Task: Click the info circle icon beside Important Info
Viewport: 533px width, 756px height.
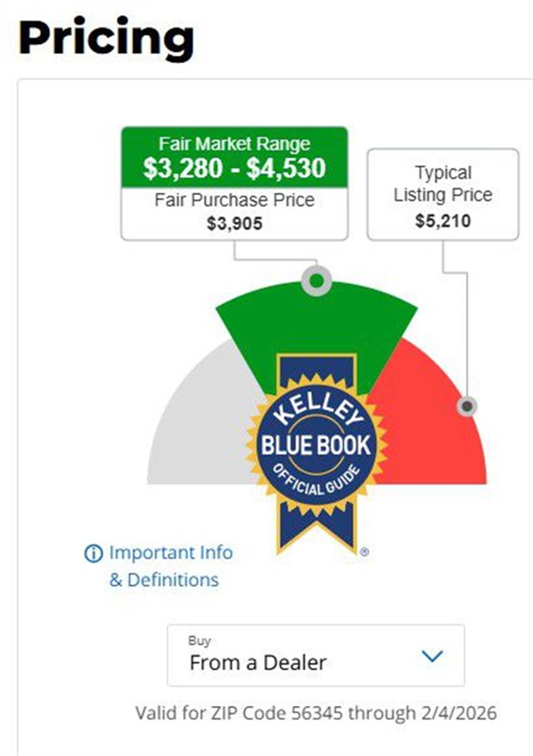Action: (x=94, y=554)
